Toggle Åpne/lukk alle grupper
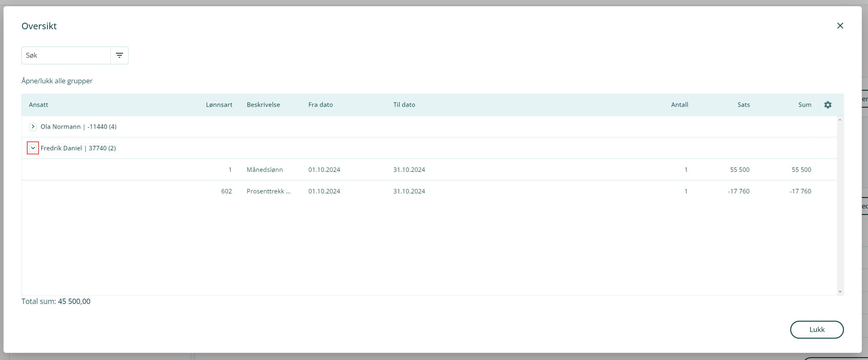Viewport: 868px width, 360px height. tap(57, 81)
